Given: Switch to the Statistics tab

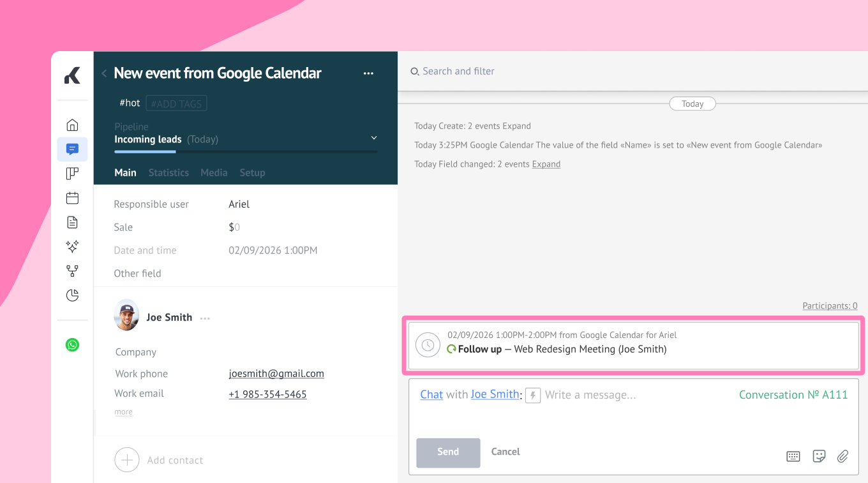Looking at the screenshot, I should (168, 172).
